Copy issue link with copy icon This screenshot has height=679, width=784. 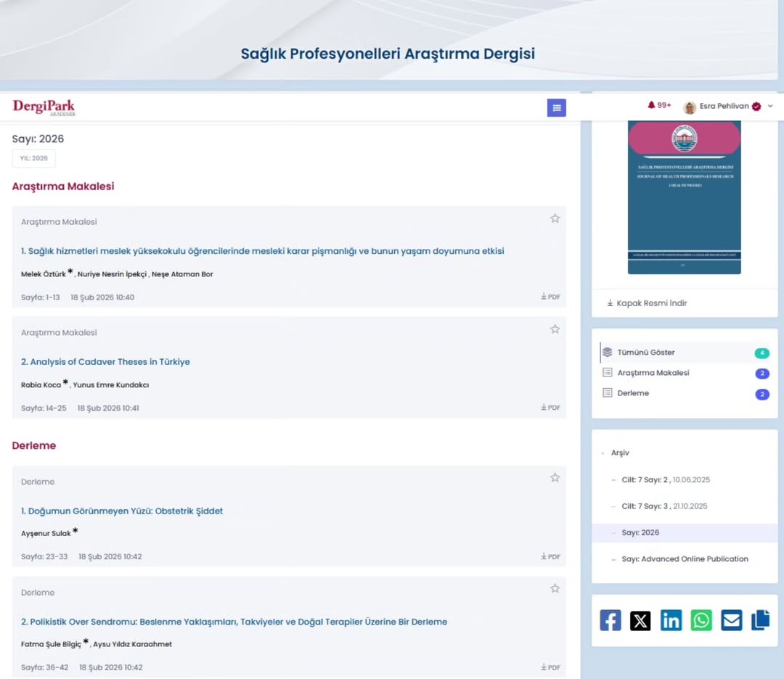click(760, 620)
